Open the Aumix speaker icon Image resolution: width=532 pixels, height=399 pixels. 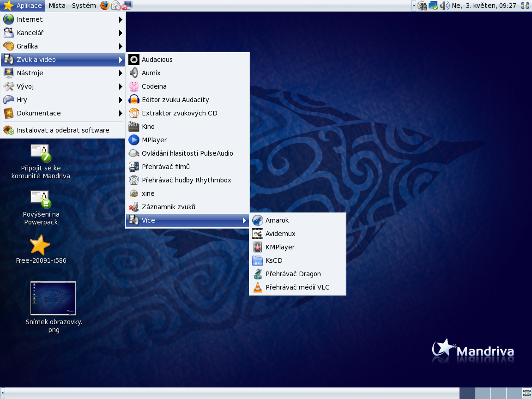point(133,73)
